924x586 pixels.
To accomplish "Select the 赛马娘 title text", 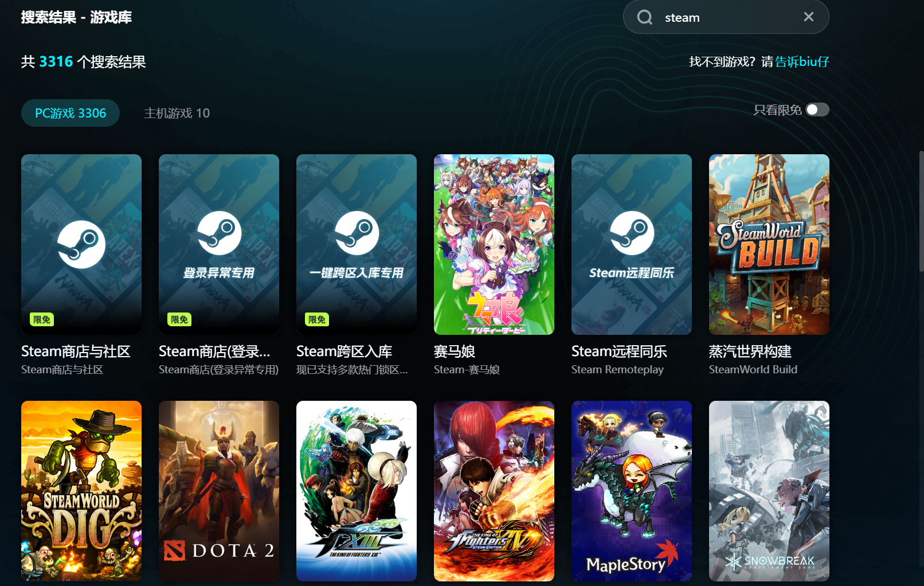I will pos(455,351).
